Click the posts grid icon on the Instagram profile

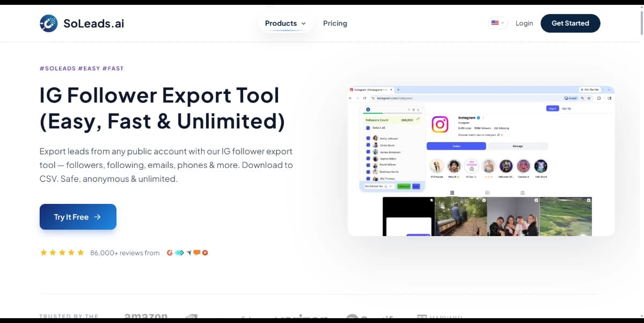452,192
